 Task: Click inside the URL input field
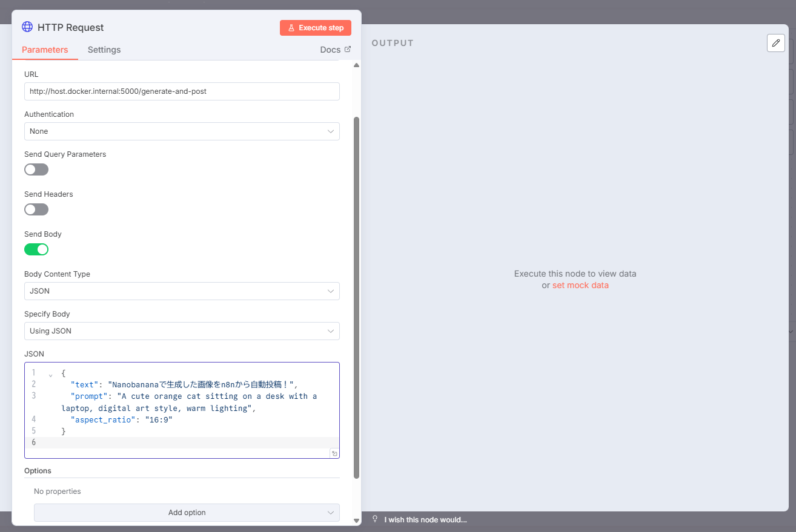(182, 91)
